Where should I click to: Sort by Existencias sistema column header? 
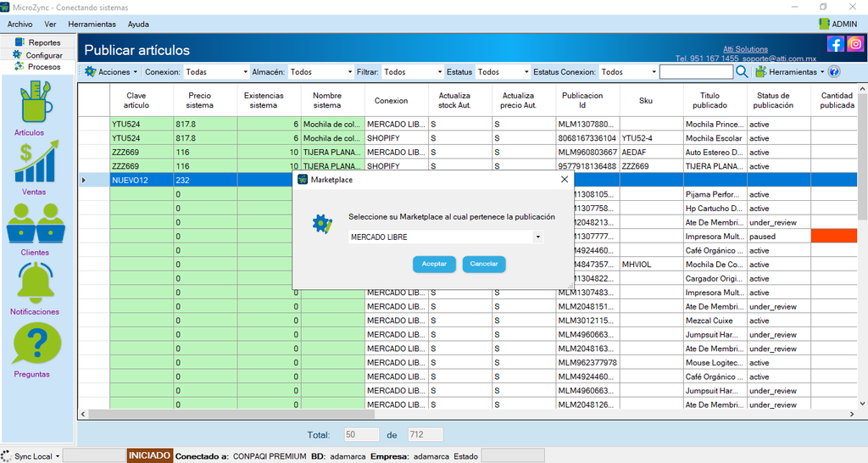[269, 100]
